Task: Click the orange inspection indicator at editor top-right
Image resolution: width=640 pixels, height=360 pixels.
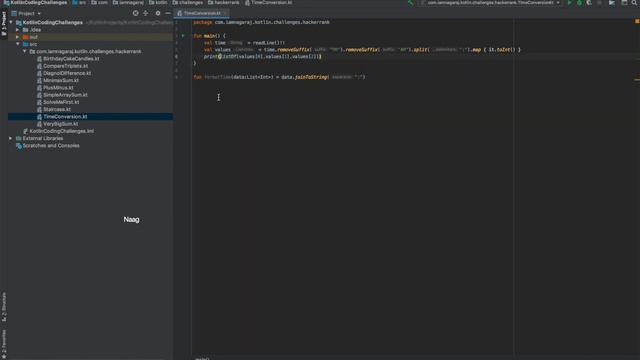Action: 637,21
